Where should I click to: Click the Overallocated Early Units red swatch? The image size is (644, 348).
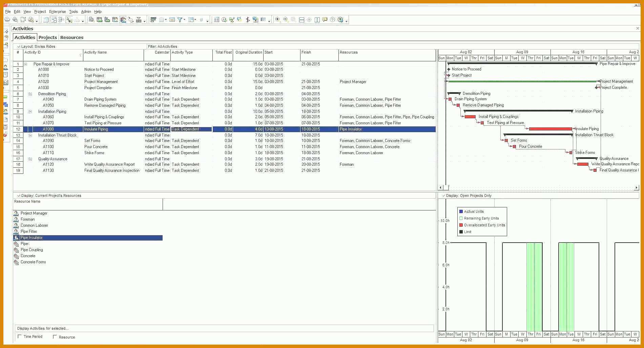tap(461, 225)
